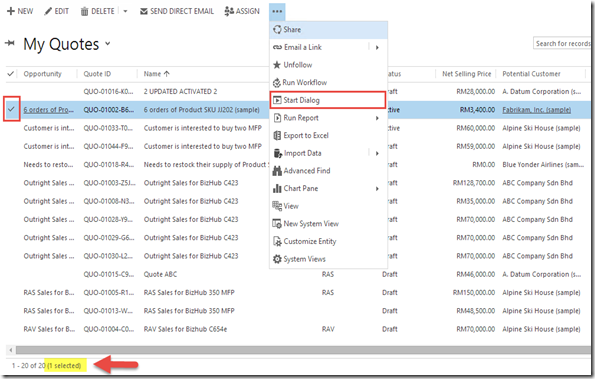Open Advanced Find binoculars icon
Viewport: 595px width, 379px height.
[277, 171]
